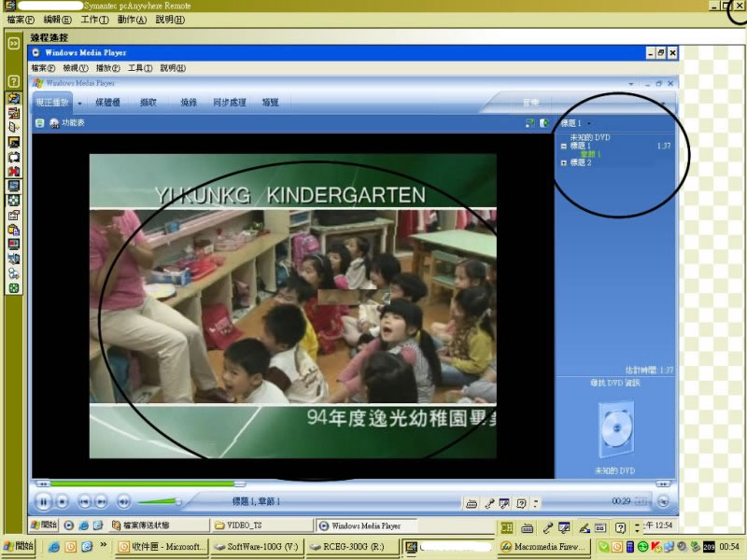The image size is (747, 560).
Task: Click the CH language indicator on the language bar
Action: [x=506, y=527]
